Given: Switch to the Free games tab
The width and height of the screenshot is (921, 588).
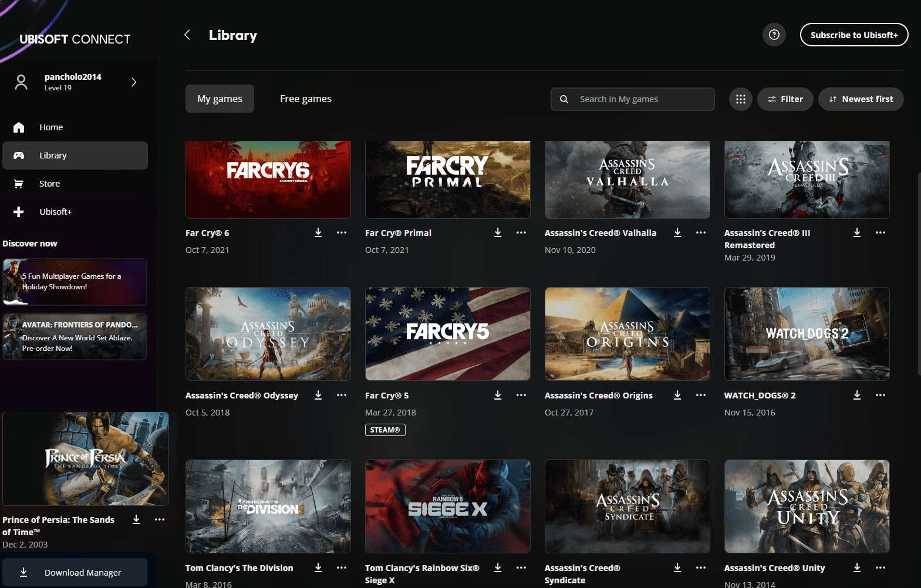Looking at the screenshot, I should [x=306, y=99].
